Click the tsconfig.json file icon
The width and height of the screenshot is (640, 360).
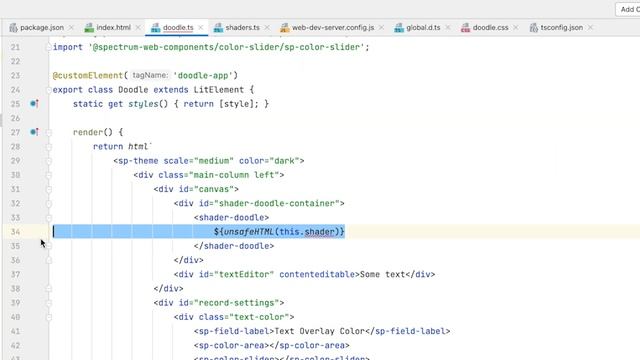pos(533,27)
